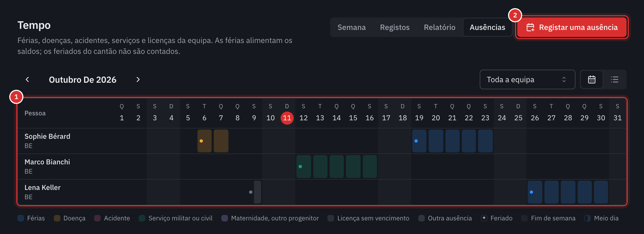Screen dimensions: 644x234
Task: Click the Doença legend swatch
Action: click(x=57, y=218)
